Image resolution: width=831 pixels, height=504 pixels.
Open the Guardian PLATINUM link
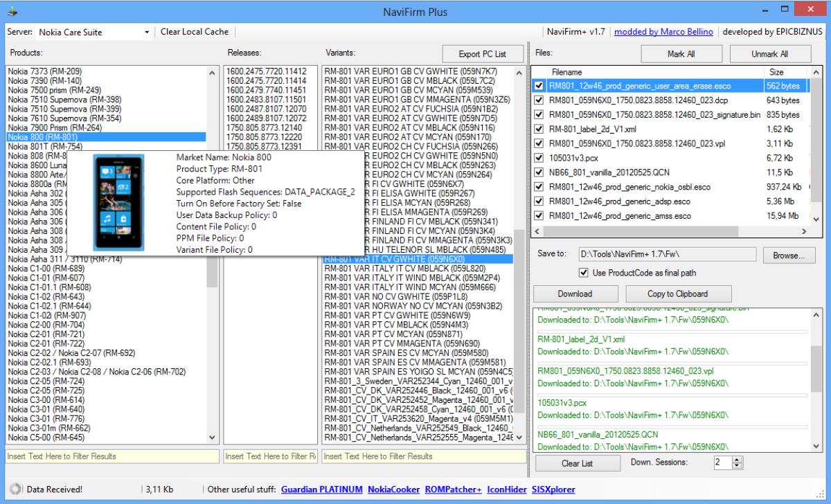[x=321, y=489]
